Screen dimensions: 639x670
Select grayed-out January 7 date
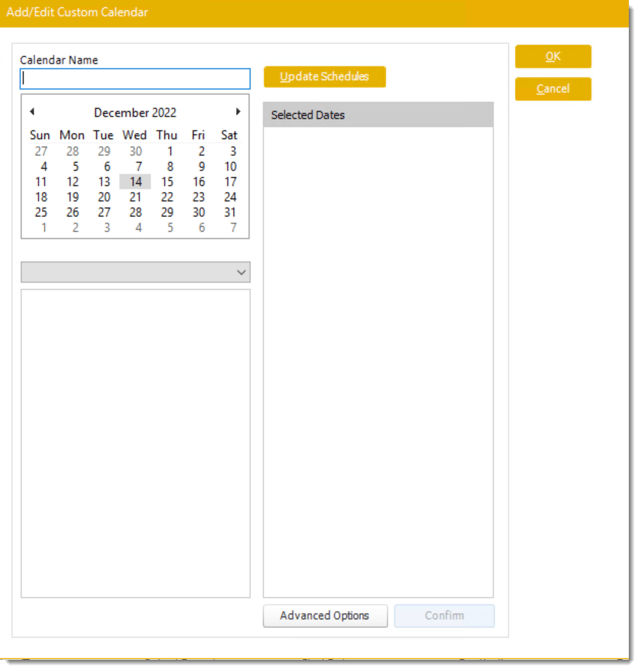click(x=233, y=228)
